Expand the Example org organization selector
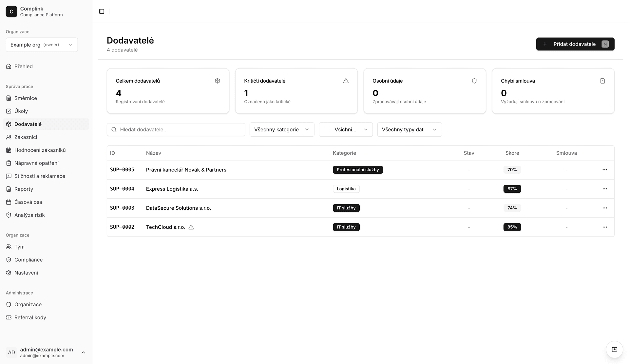Screen dimensions: 629x364 tap(42, 45)
